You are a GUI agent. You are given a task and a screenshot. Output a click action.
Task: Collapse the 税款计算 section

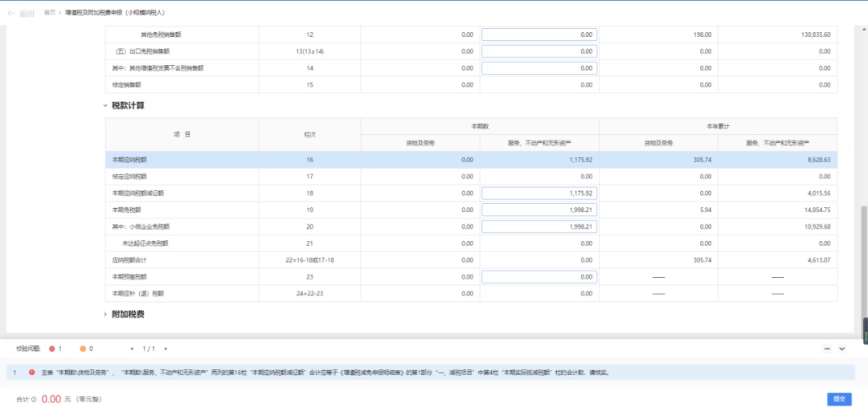105,105
